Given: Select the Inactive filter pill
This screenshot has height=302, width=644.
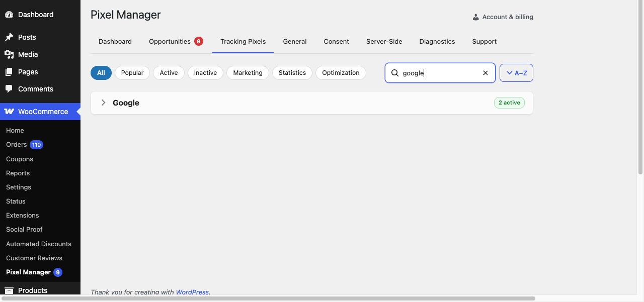Looking at the screenshot, I should [205, 73].
